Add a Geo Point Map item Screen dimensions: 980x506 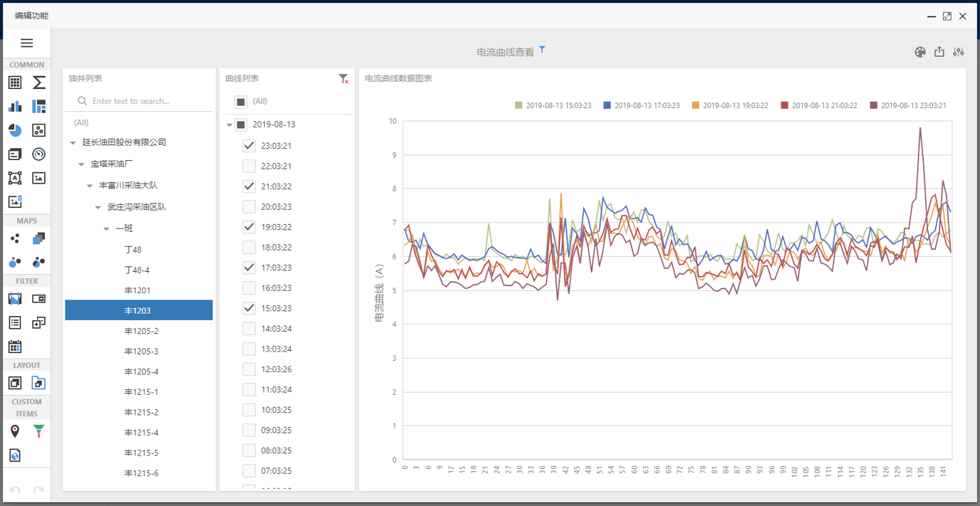[x=15, y=238]
